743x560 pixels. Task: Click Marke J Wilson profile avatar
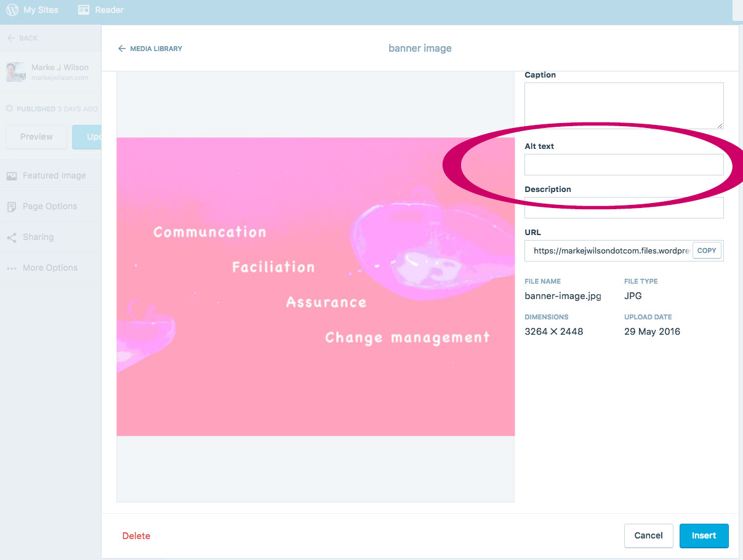(x=15, y=72)
